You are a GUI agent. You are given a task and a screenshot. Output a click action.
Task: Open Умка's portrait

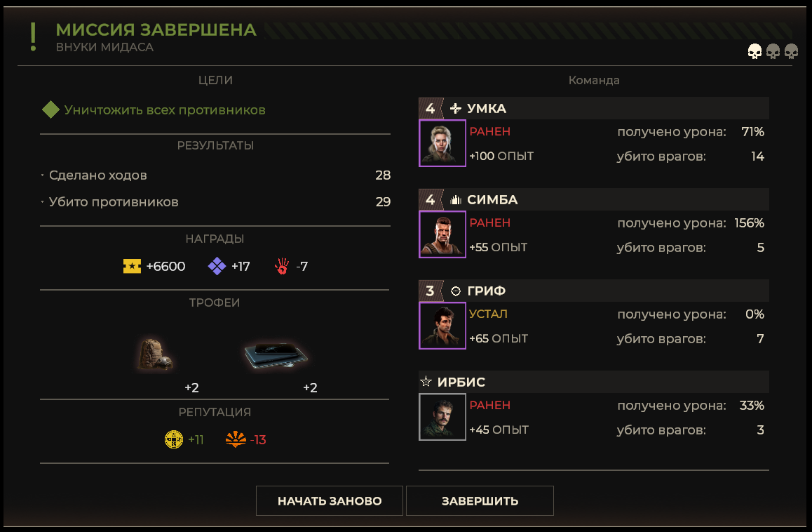coord(442,143)
